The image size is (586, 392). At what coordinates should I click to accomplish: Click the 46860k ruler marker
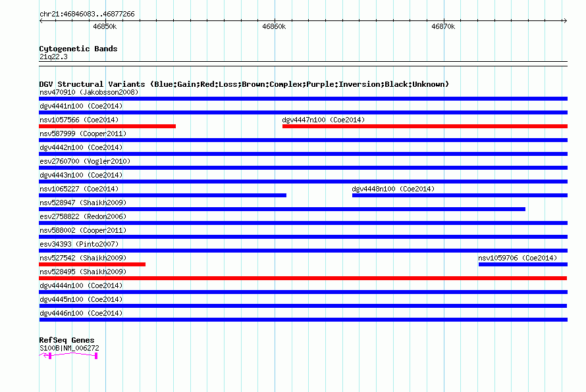point(274,26)
